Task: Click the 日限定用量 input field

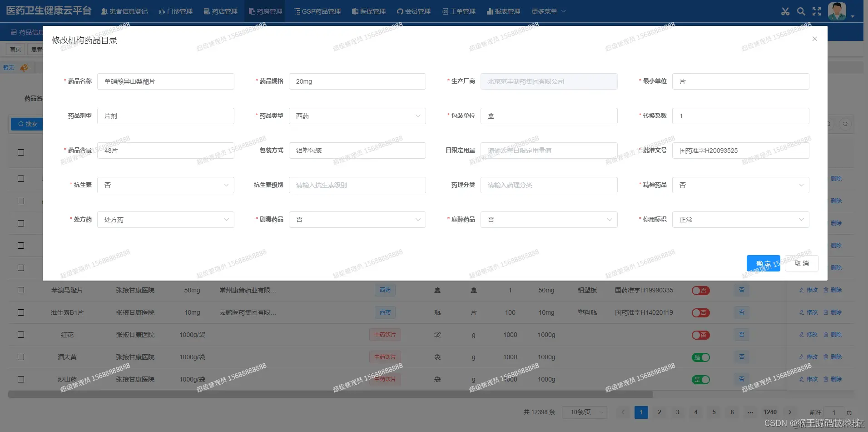Action: coord(549,151)
